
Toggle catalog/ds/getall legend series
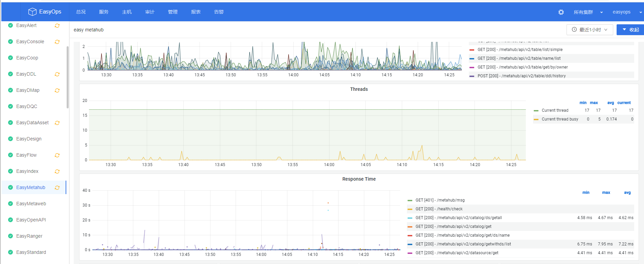(459, 218)
